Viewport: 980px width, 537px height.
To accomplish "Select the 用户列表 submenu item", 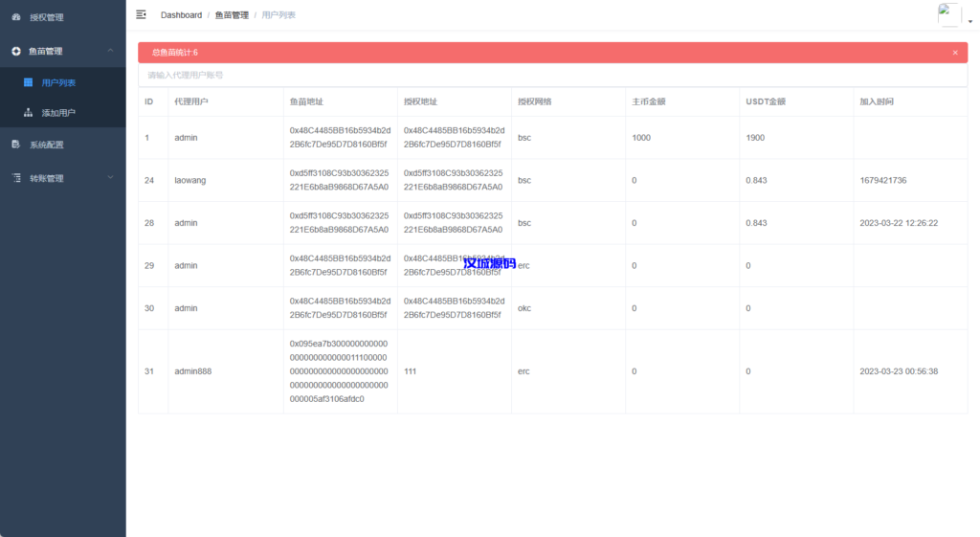I will 62,82.
